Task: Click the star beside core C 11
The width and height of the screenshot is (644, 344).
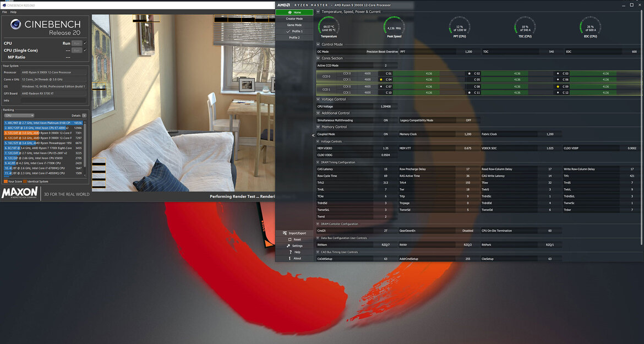Action: coord(470,93)
